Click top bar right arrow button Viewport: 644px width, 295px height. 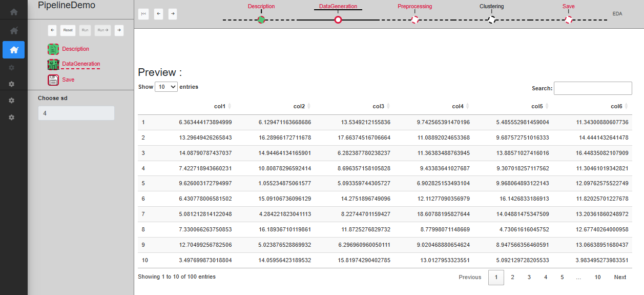click(x=173, y=14)
